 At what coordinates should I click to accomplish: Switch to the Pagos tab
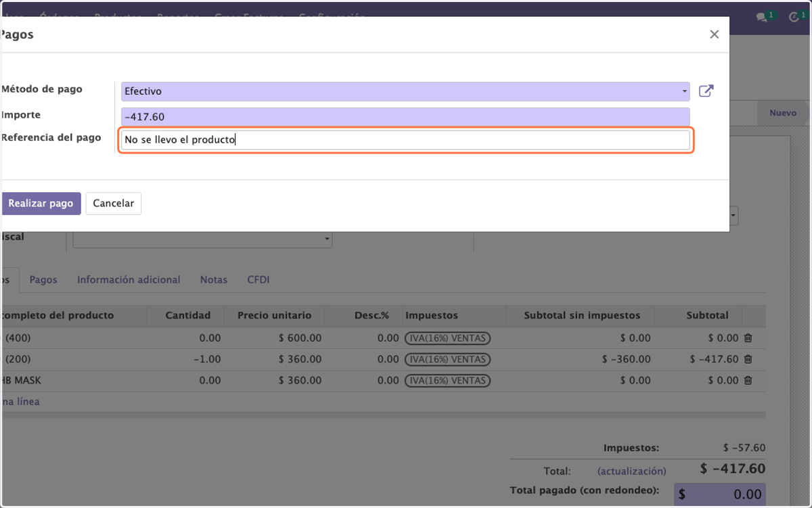43,279
